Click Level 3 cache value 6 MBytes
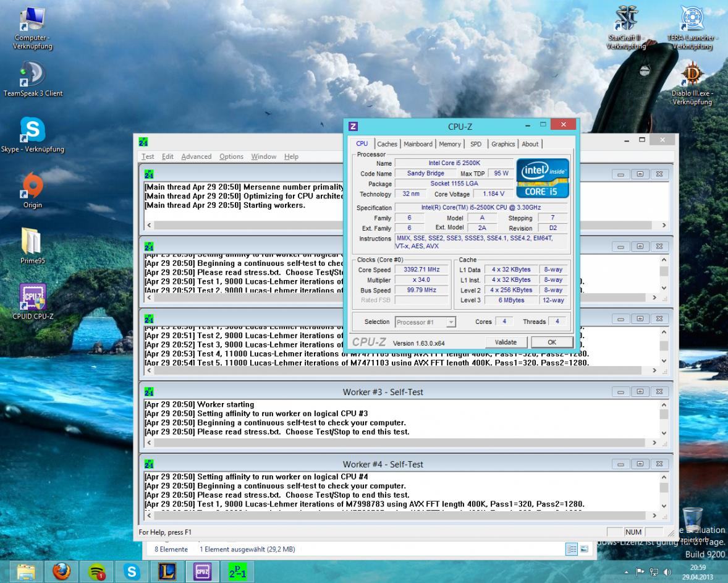The height and width of the screenshot is (583, 728). point(511,300)
